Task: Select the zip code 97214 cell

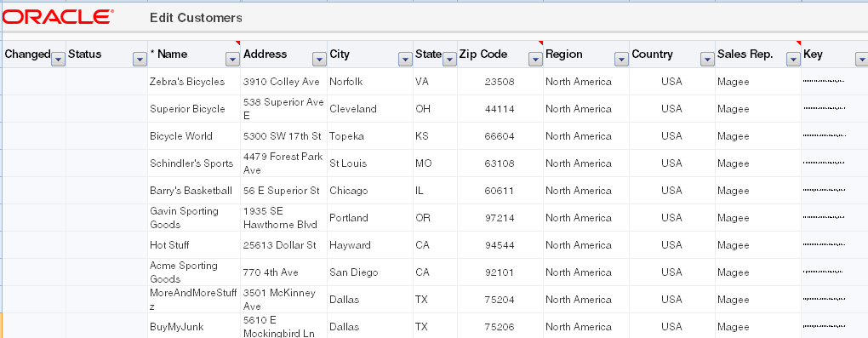Action: (x=500, y=218)
